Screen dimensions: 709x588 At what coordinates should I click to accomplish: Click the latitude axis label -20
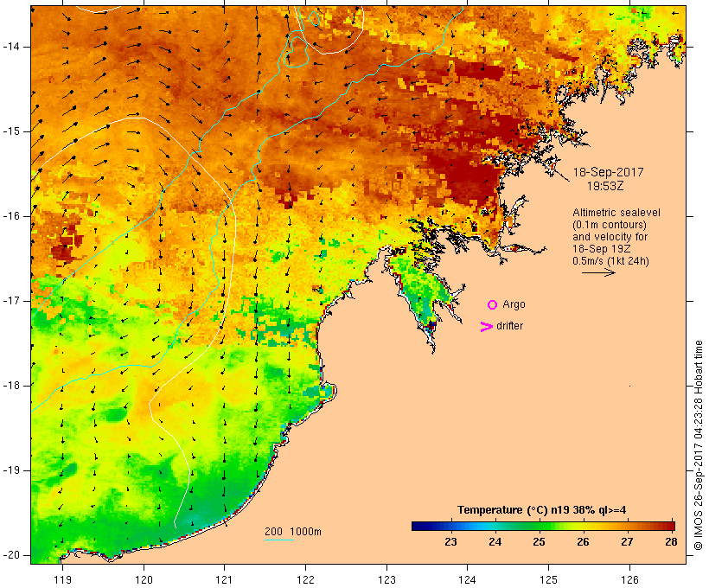11,555
